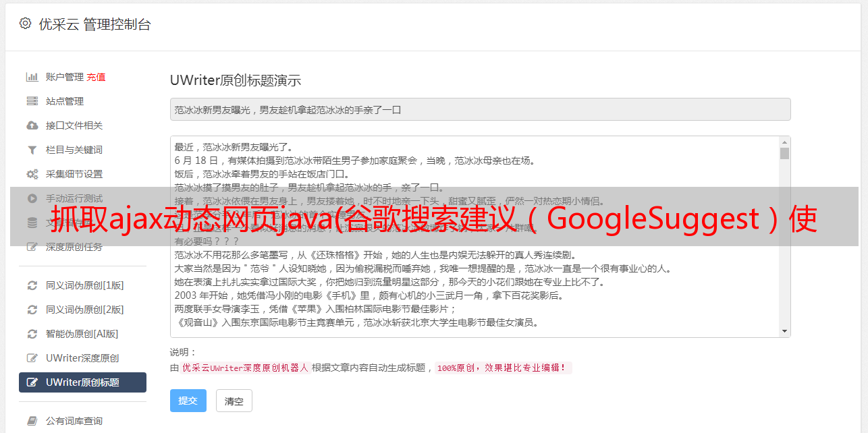This screenshot has height=433, width=868.
Task: Click the 清空 clear button
Action: [234, 401]
